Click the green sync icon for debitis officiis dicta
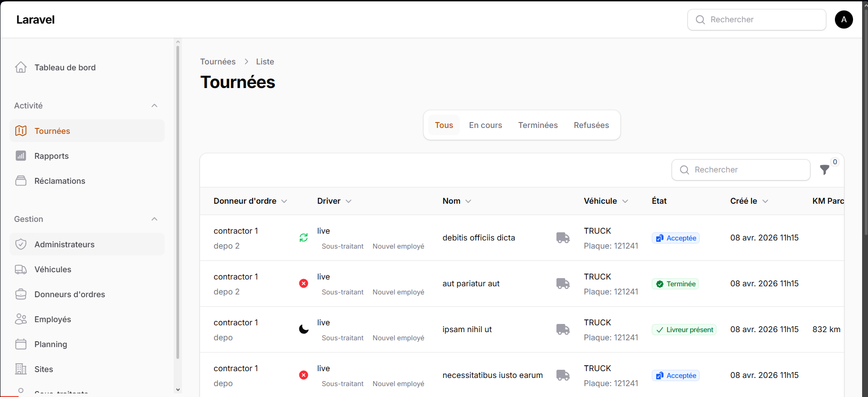This screenshot has height=397, width=868. point(303,237)
